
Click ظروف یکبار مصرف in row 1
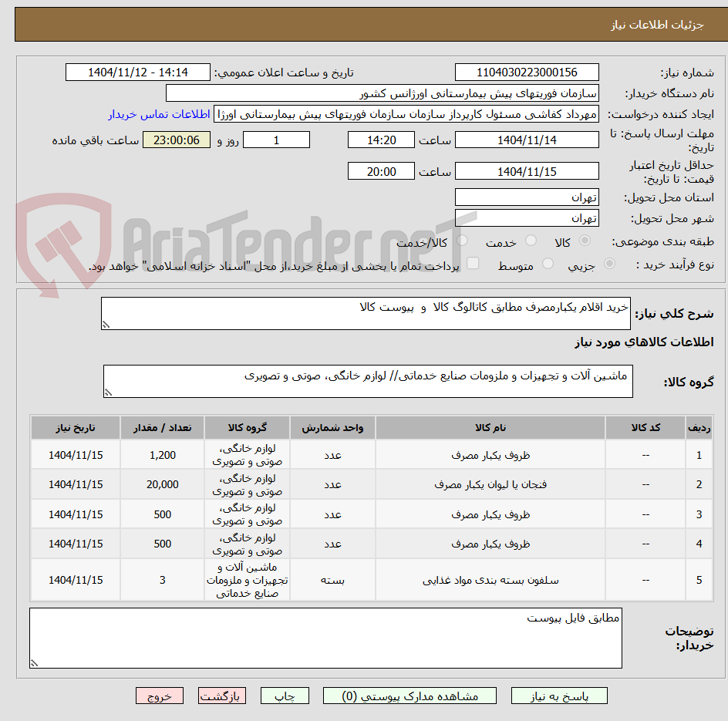click(x=490, y=456)
